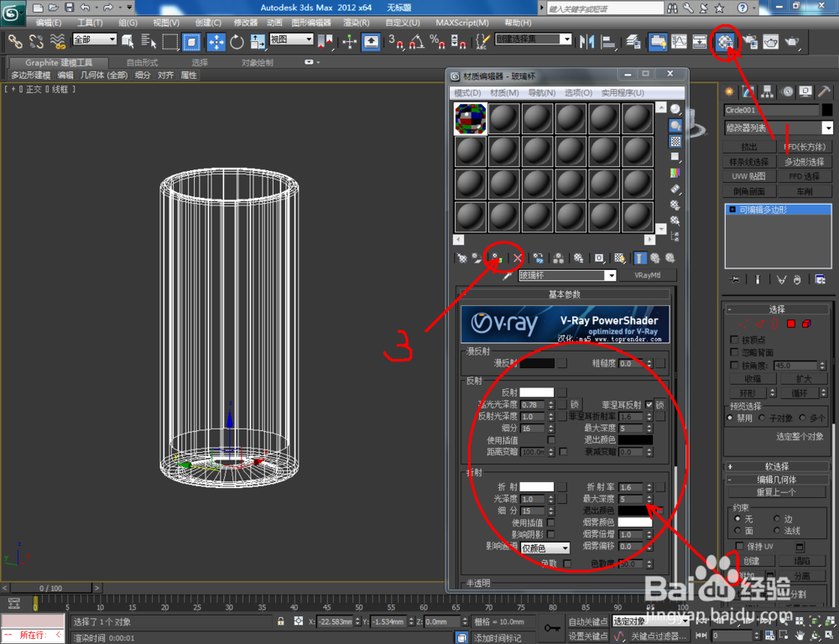Select Polygon sub-object level red square
The width and height of the screenshot is (839, 644).
point(791,324)
